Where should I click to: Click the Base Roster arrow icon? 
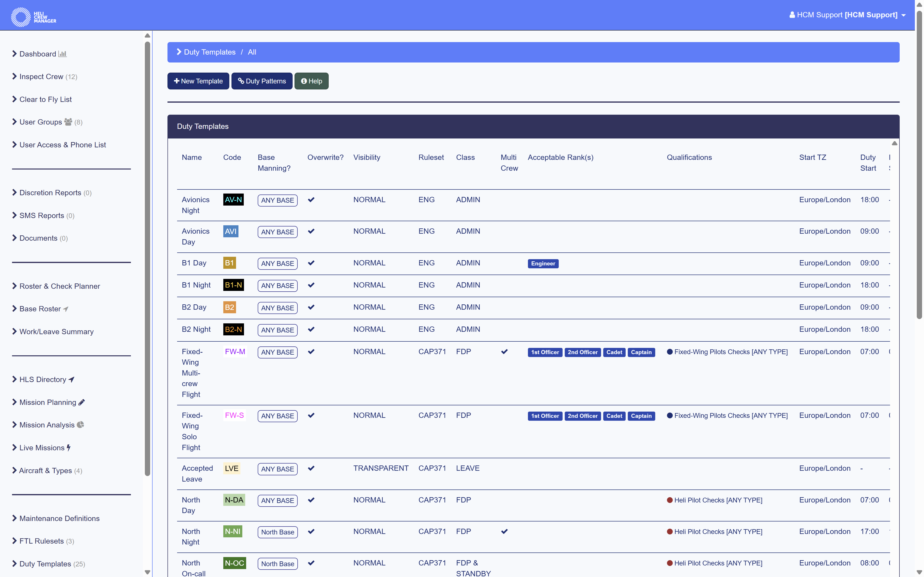(66, 309)
